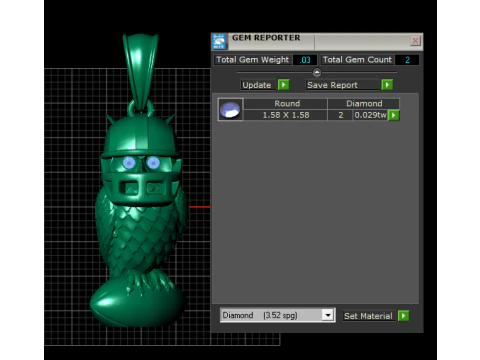Click the 'Diamond' material cell in gem row
This screenshot has height=360, width=480.
pyautogui.click(x=364, y=104)
